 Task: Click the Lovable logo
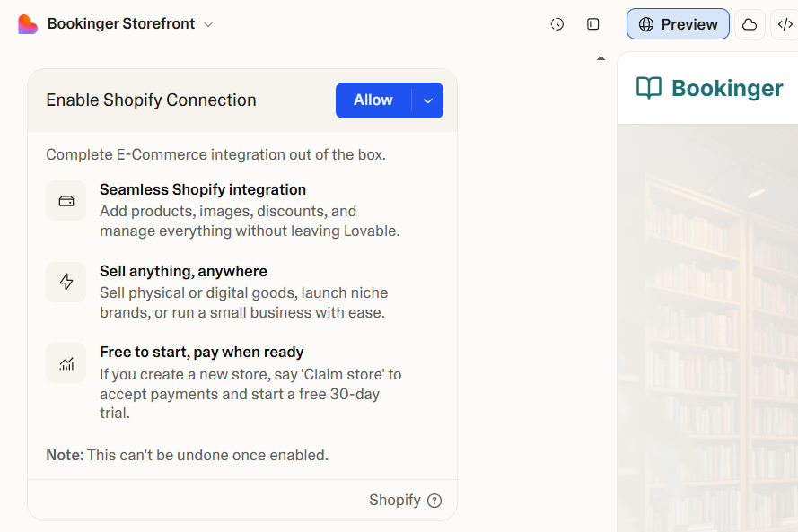click(27, 23)
